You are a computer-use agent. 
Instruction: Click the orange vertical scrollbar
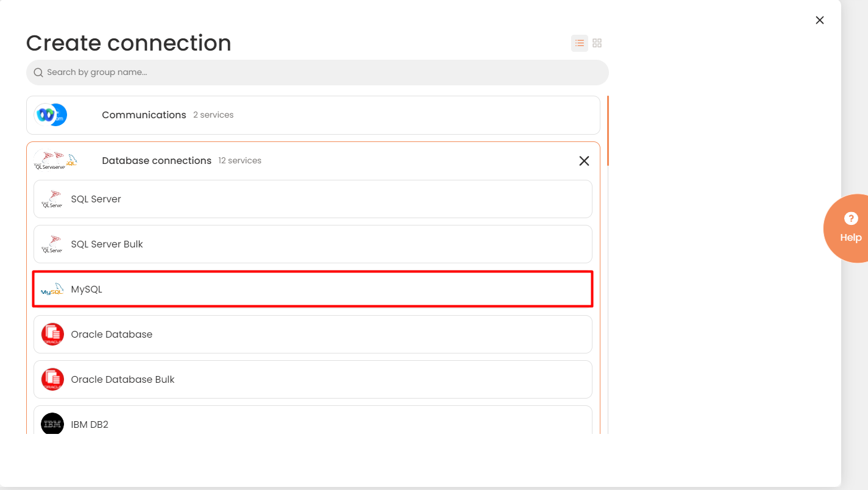pyautogui.click(x=608, y=130)
